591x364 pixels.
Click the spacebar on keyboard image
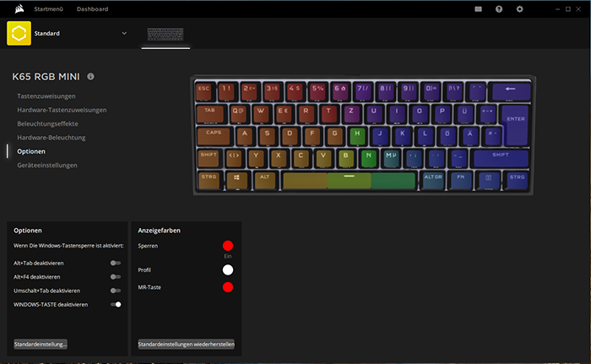349,180
